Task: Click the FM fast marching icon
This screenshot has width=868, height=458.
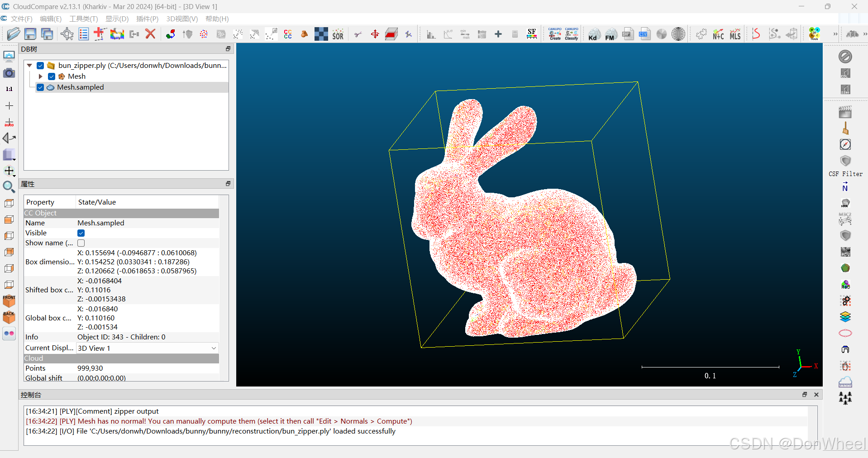Action: coord(611,34)
